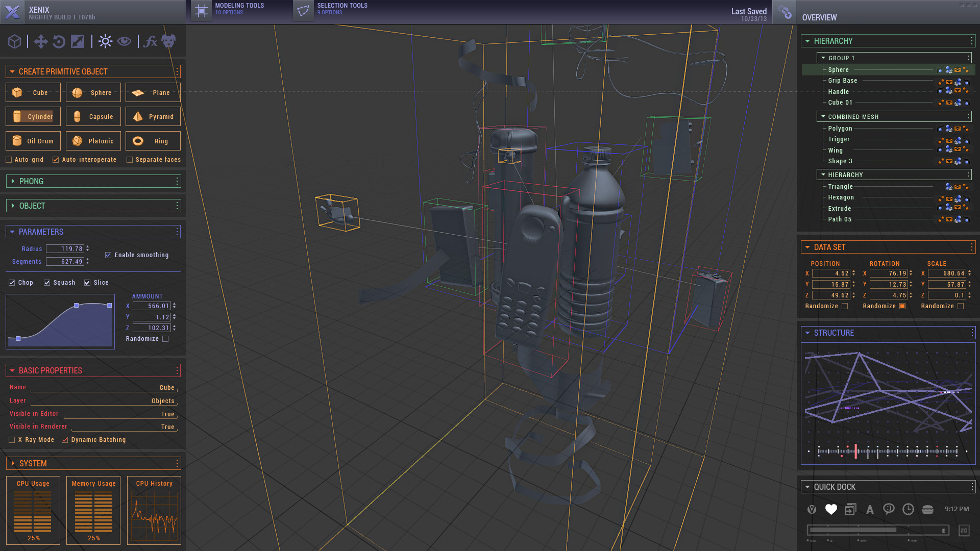Click the burger icon in Quick Dock

coord(928,509)
